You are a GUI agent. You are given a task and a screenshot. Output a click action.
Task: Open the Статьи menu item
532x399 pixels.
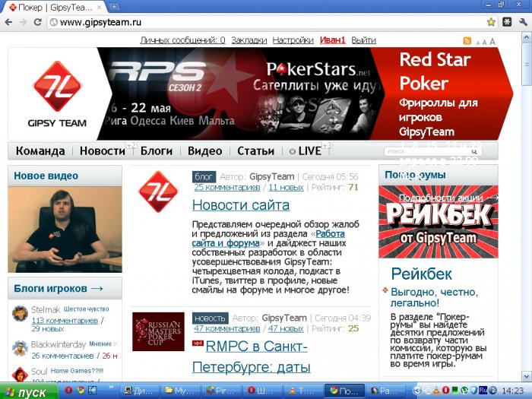tap(255, 151)
